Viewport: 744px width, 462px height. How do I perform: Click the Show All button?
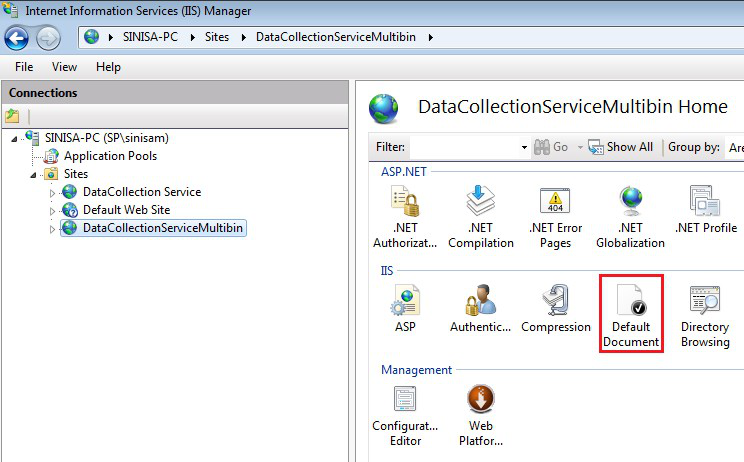point(621,147)
